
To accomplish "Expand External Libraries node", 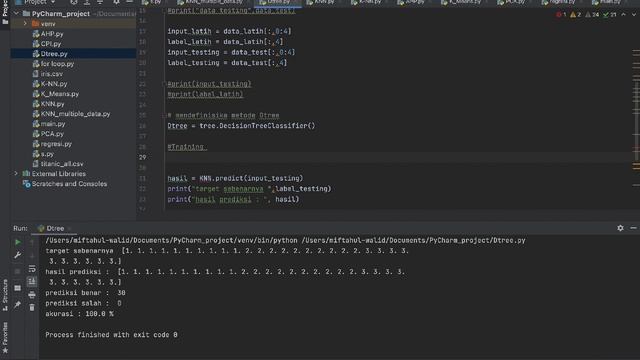I will click(16, 173).
